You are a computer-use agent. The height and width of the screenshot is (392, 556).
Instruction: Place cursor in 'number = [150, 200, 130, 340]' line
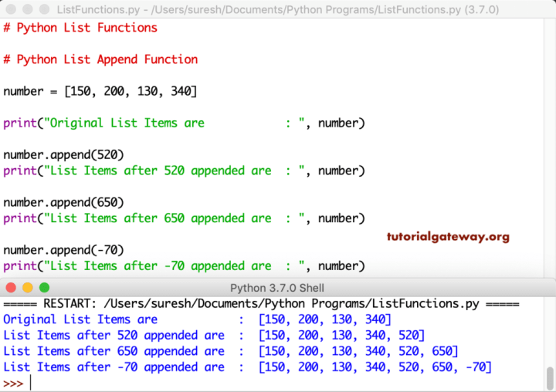pyautogui.click(x=100, y=92)
